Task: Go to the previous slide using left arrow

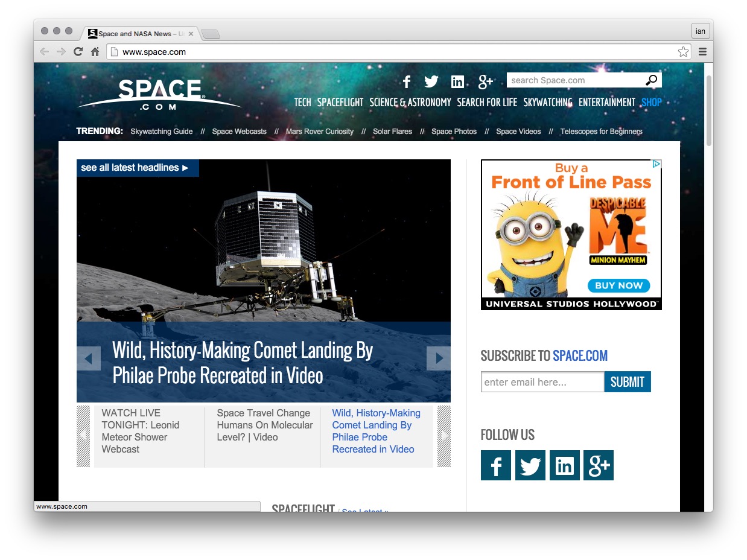Action: tap(89, 358)
